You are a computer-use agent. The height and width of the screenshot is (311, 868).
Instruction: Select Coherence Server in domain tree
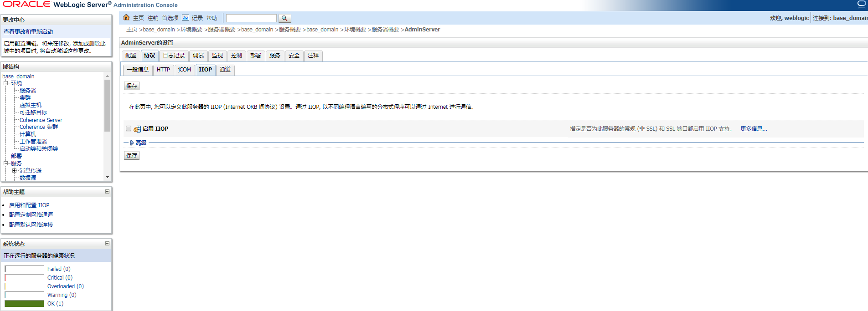[x=41, y=120]
